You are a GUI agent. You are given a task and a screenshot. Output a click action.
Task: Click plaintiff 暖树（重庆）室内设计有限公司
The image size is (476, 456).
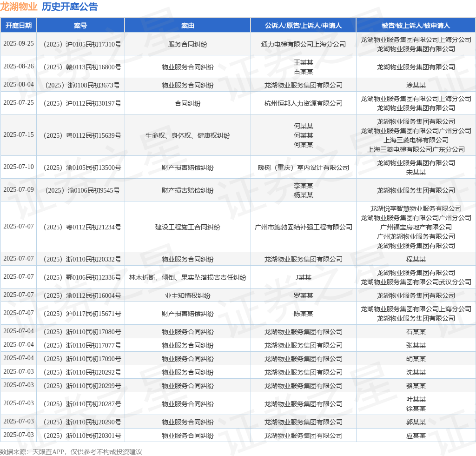303,168
